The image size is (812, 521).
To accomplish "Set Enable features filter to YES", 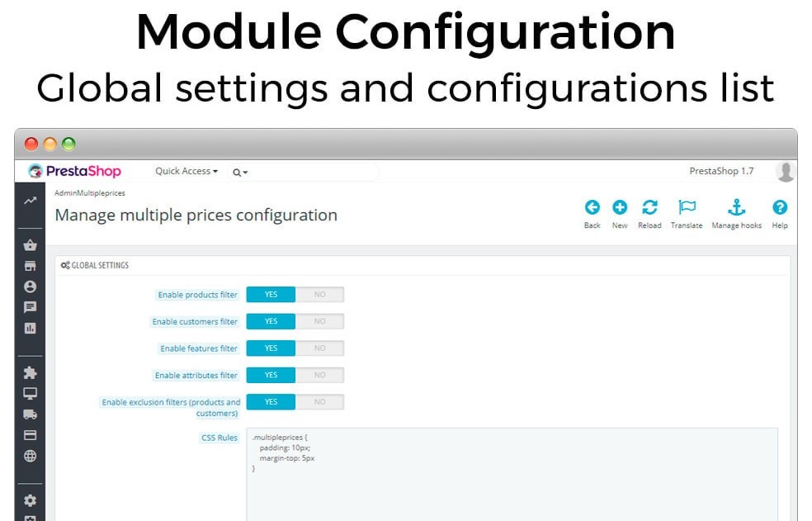I will click(x=271, y=348).
